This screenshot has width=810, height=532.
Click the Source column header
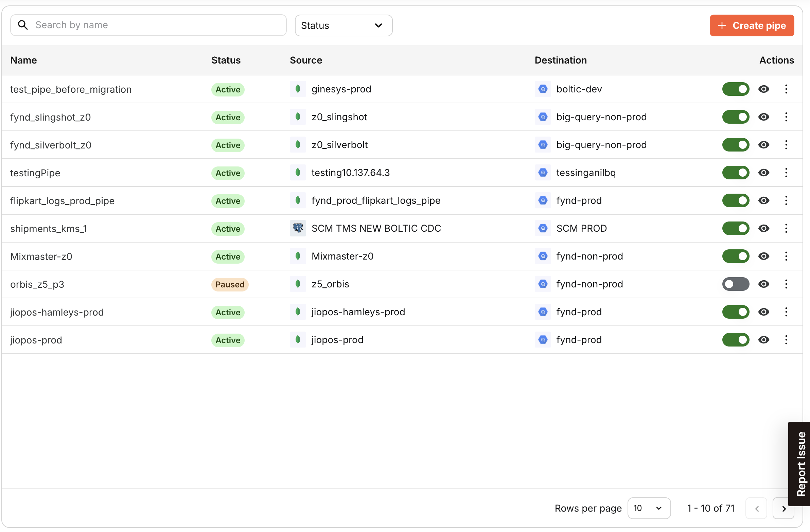pyautogui.click(x=306, y=60)
